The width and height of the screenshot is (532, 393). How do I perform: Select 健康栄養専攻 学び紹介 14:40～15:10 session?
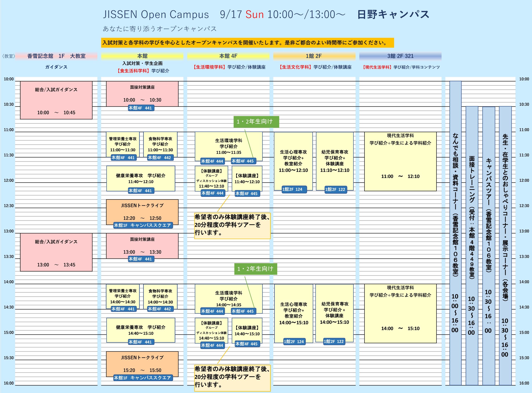[141, 330]
